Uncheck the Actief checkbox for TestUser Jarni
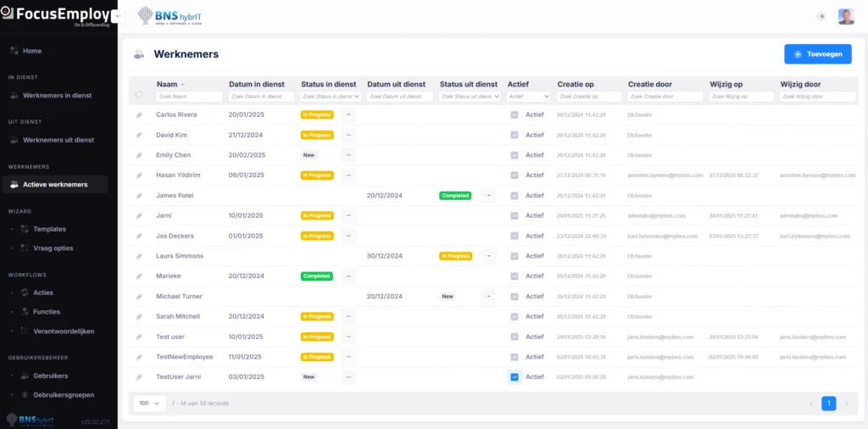This screenshot has width=868, height=429. point(515,377)
